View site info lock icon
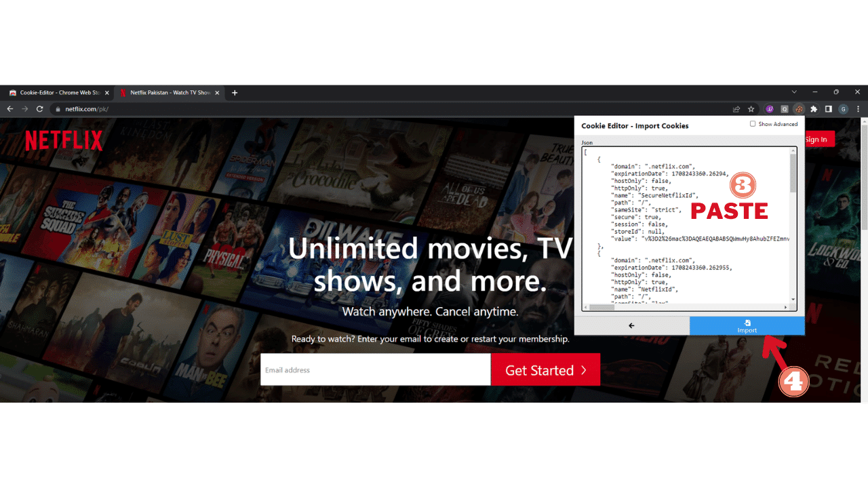 point(59,109)
